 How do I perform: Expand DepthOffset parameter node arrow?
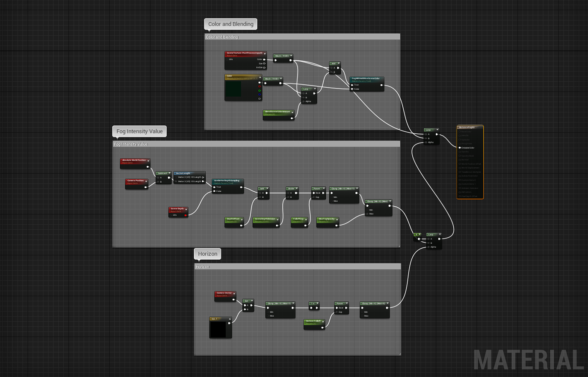tap(241, 220)
